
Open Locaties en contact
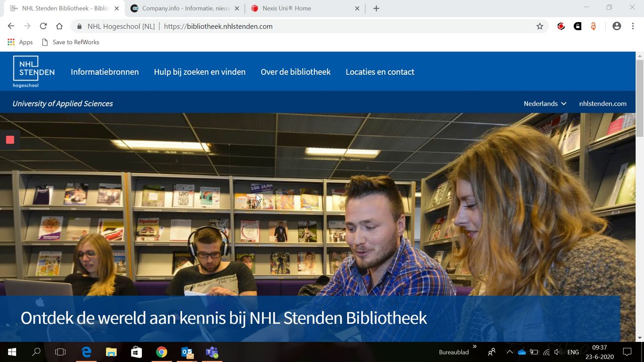(x=380, y=72)
